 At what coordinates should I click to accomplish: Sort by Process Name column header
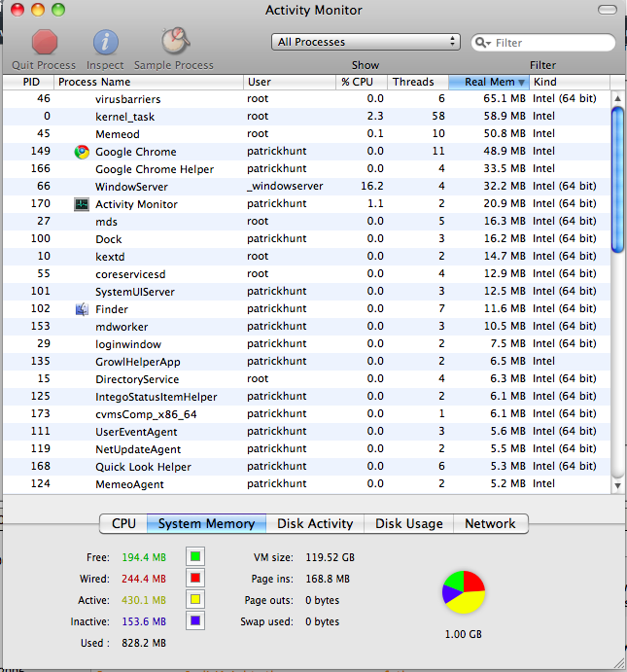pyautogui.click(x=149, y=82)
